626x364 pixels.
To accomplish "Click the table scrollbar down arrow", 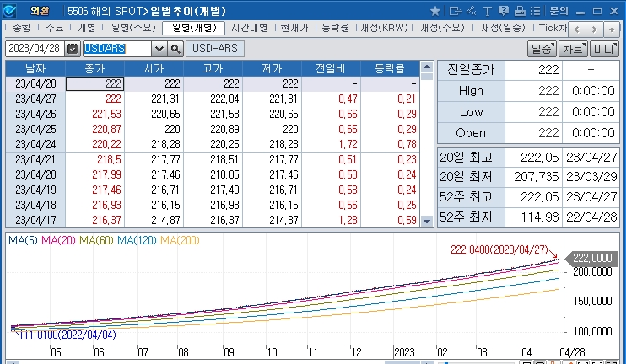I will coord(427,221).
